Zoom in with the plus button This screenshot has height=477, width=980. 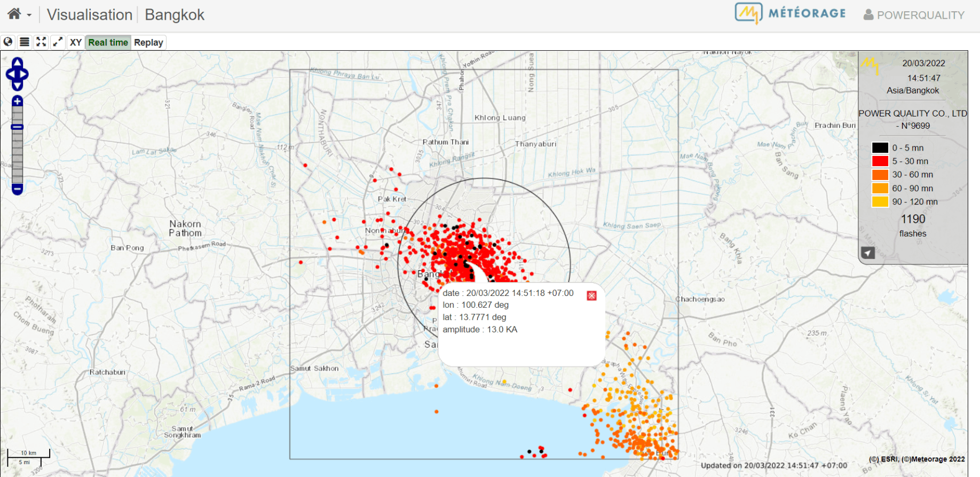click(x=17, y=101)
